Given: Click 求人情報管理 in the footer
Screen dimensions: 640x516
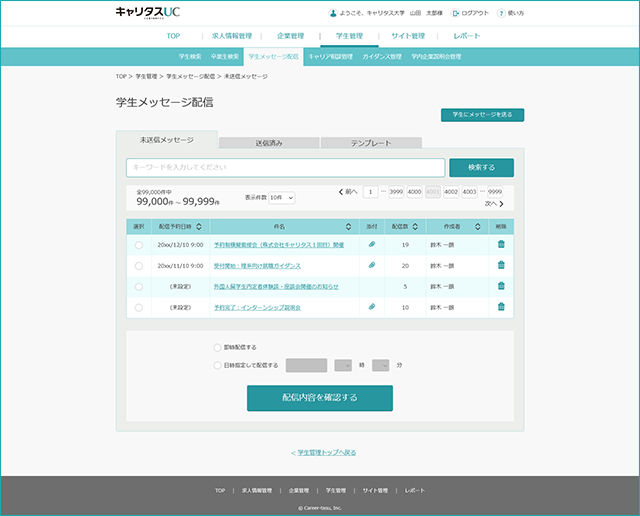Looking at the screenshot, I should [x=257, y=490].
